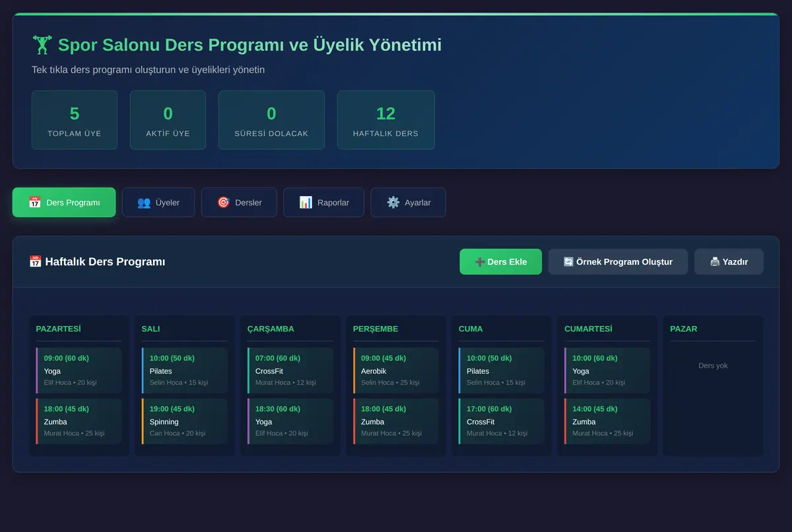792x532 pixels.
Task: Click Örnek Program Oluştur button
Action: pos(618,262)
